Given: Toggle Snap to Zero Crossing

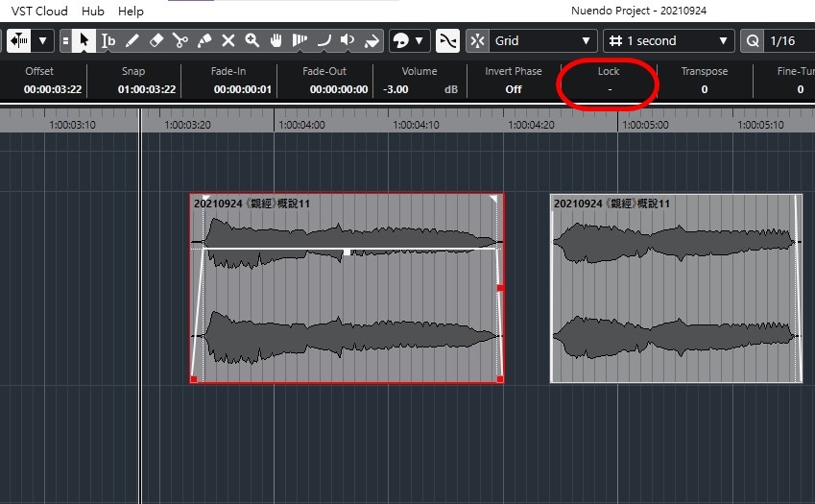Looking at the screenshot, I should tap(447, 40).
